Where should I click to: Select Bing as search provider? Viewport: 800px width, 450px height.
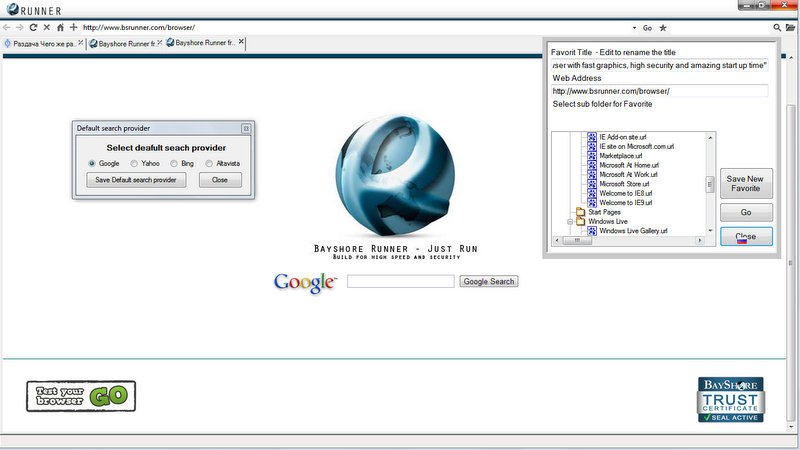click(x=174, y=164)
